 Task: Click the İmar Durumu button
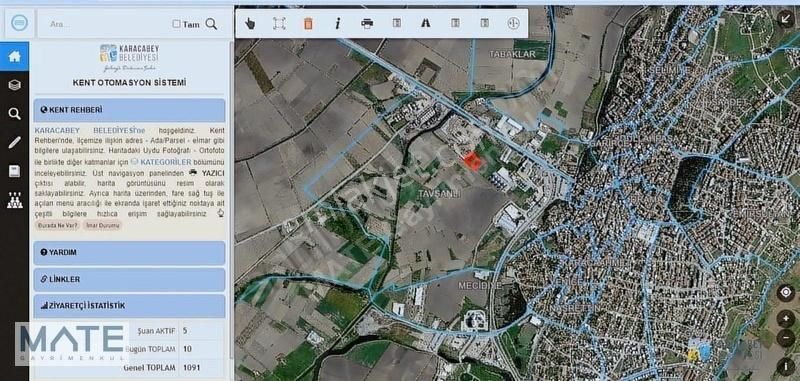click(103, 225)
